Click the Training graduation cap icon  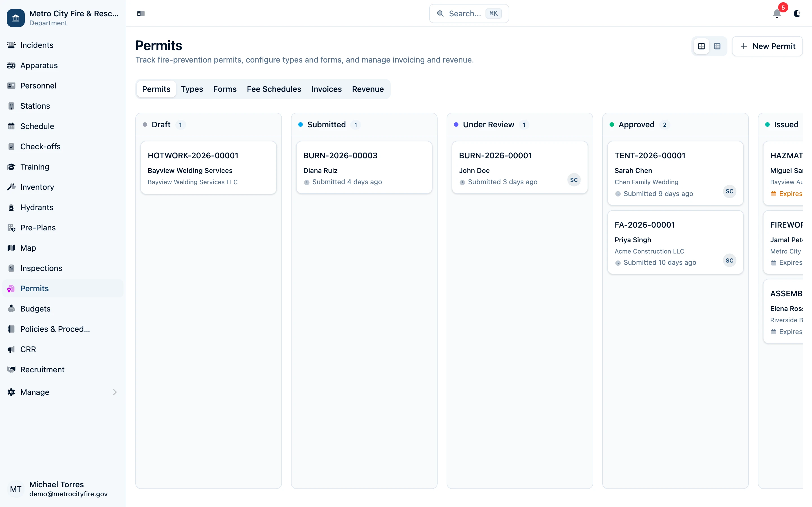click(11, 167)
